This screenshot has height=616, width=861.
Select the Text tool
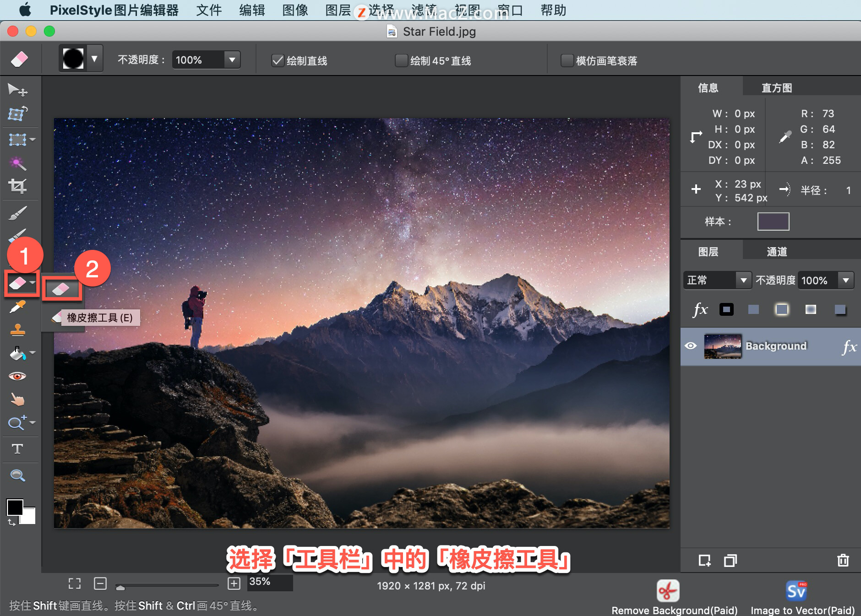[17, 449]
